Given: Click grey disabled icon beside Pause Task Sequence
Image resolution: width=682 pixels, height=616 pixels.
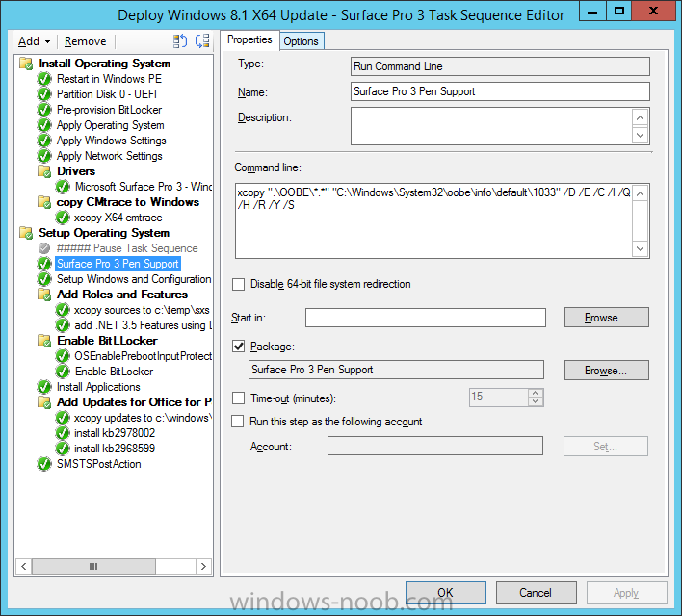Looking at the screenshot, I should [x=44, y=248].
